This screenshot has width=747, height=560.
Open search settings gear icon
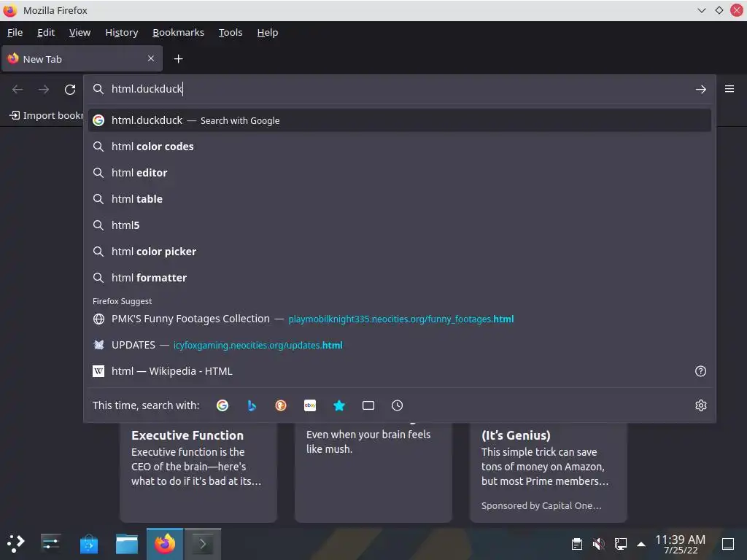(701, 405)
